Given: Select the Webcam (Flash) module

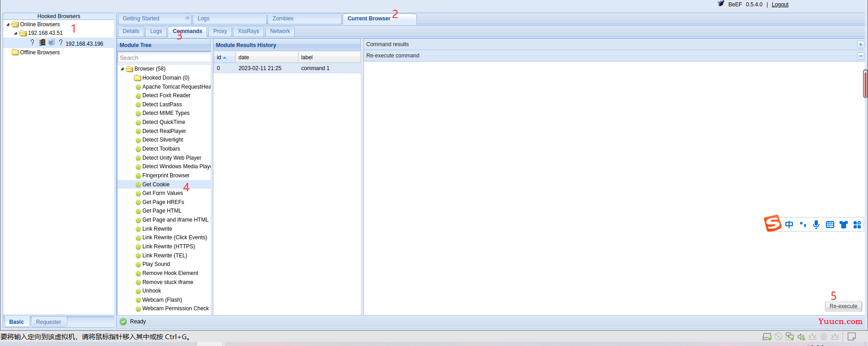Looking at the screenshot, I should (x=162, y=300).
